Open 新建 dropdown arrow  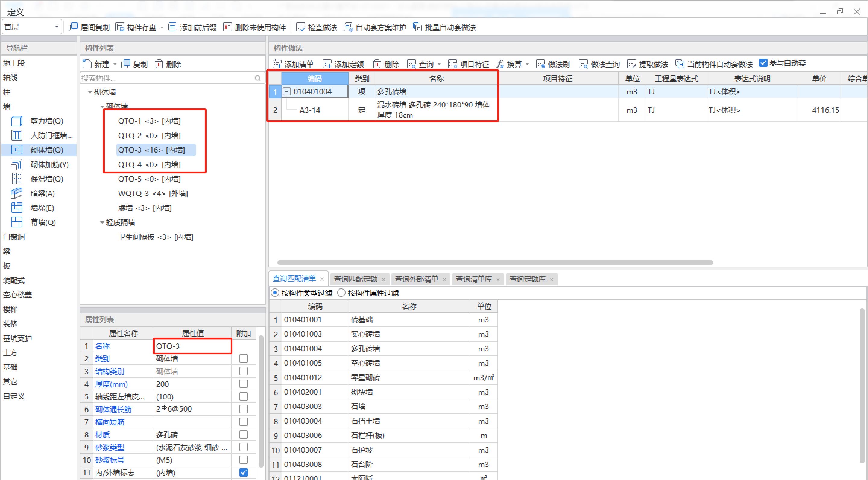pos(115,64)
